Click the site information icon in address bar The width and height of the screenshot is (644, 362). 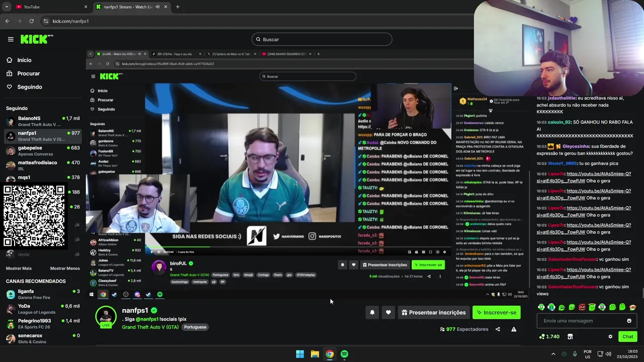click(46, 21)
